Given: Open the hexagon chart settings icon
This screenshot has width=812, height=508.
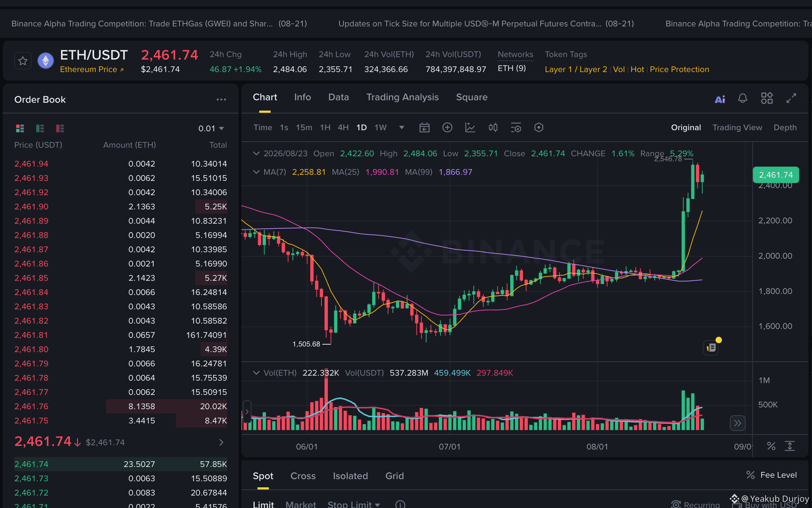Looking at the screenshot, I should click(538, 127).
